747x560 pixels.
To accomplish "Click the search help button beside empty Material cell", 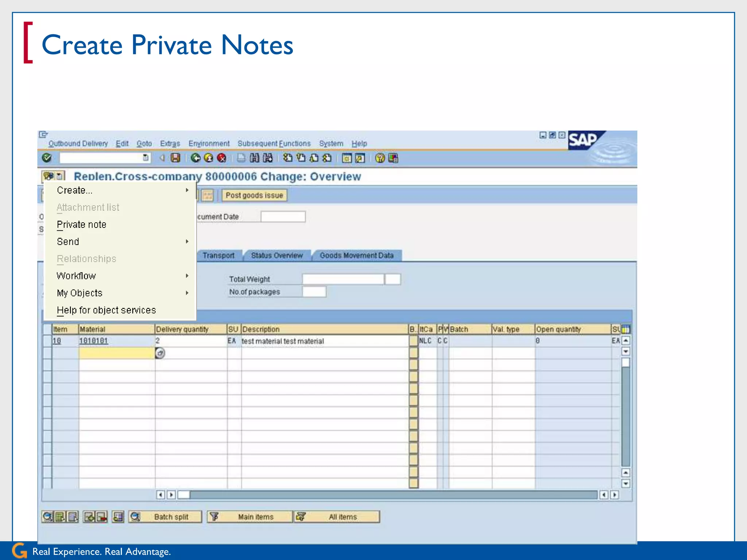I will [x=160, y=353].
